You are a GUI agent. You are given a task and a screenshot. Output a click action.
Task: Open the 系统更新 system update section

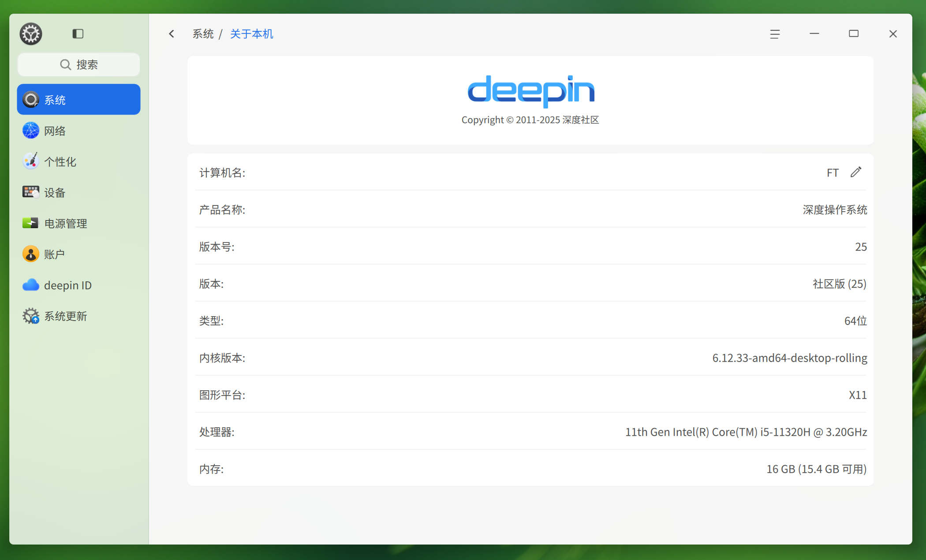point(78,316)
